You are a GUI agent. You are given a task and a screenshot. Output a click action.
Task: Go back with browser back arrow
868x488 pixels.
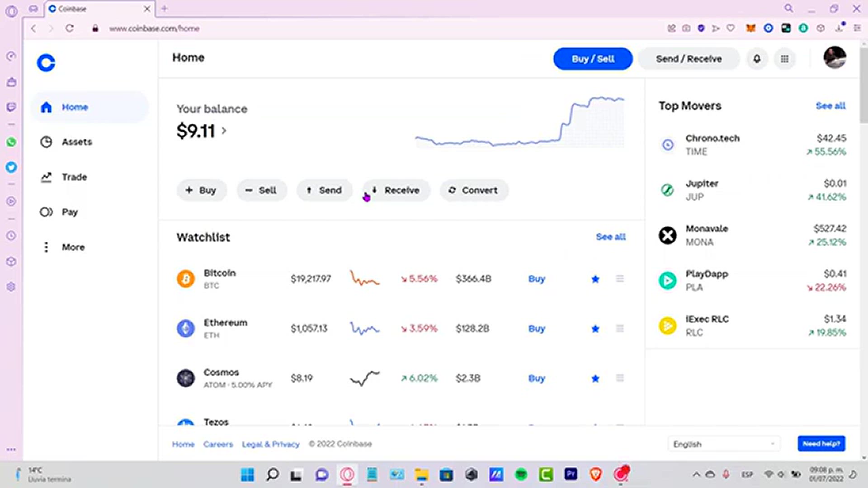[x=33, y=28]
